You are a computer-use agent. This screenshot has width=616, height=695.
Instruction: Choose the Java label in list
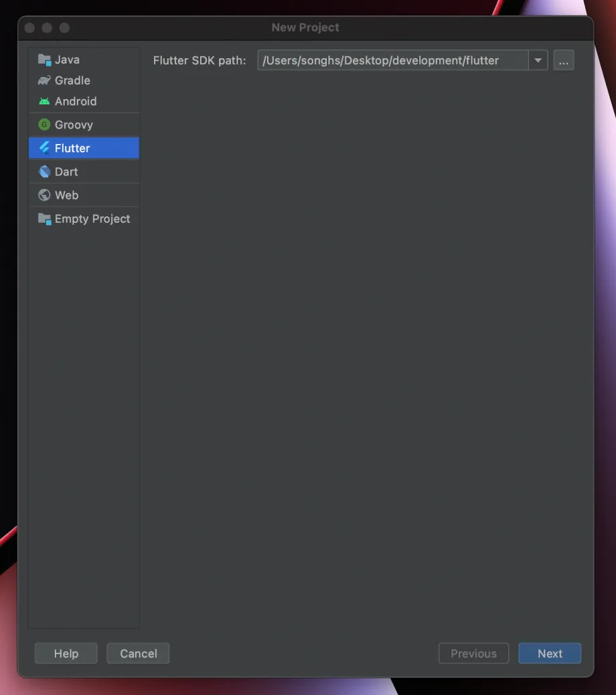pyautogui.click(x=68, y=60)
